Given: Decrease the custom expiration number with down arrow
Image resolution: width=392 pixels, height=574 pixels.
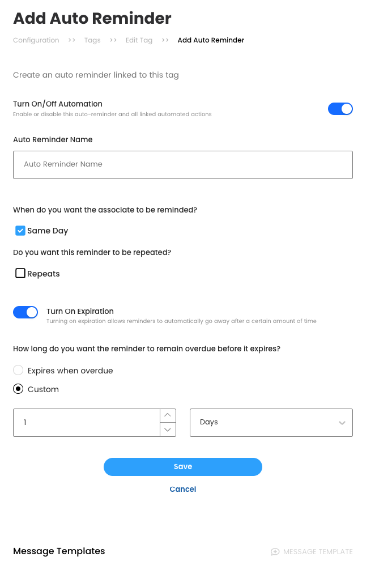Looking at the screenshot, I should (x=167, y=430).
